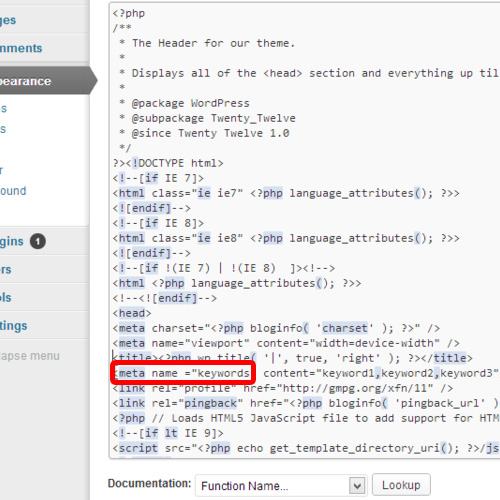The height and width of the screenshot is (500, 500).
Task: Open the Settings menu in sidebar
Action: [13, 326]
